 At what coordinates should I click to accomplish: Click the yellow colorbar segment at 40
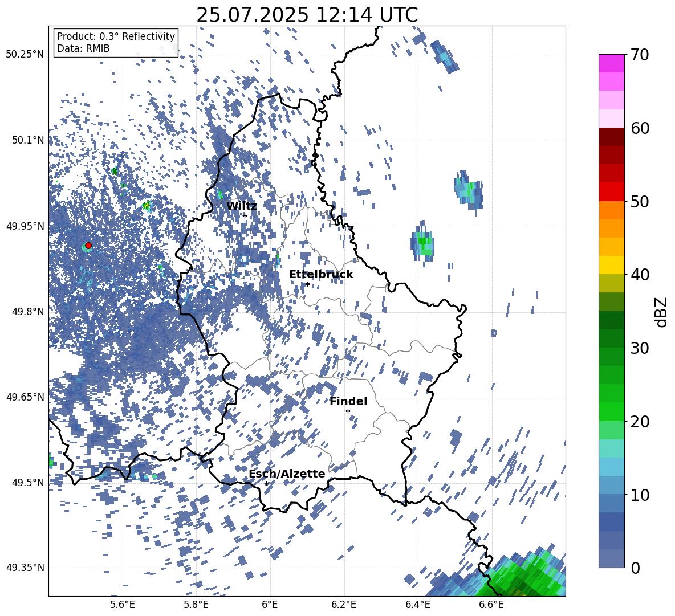pyautogui.click(x=611, y=265)
